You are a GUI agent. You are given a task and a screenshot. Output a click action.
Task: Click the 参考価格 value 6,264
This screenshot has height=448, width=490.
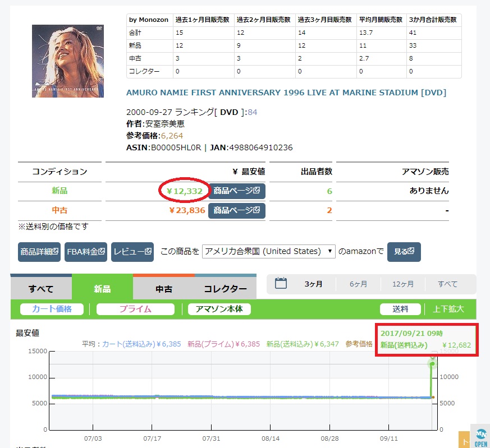pos(172,136)
